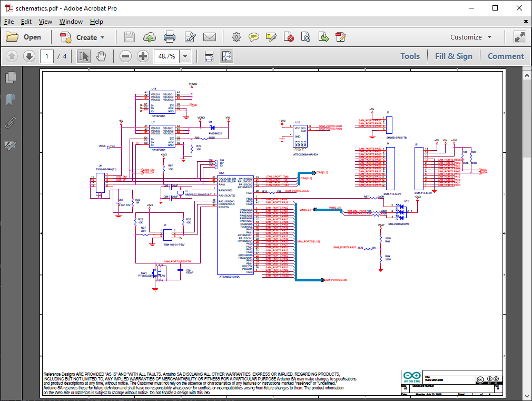Toggle Read Mode fullscreen icon
The image size is (532, 401).
(520, 37)
